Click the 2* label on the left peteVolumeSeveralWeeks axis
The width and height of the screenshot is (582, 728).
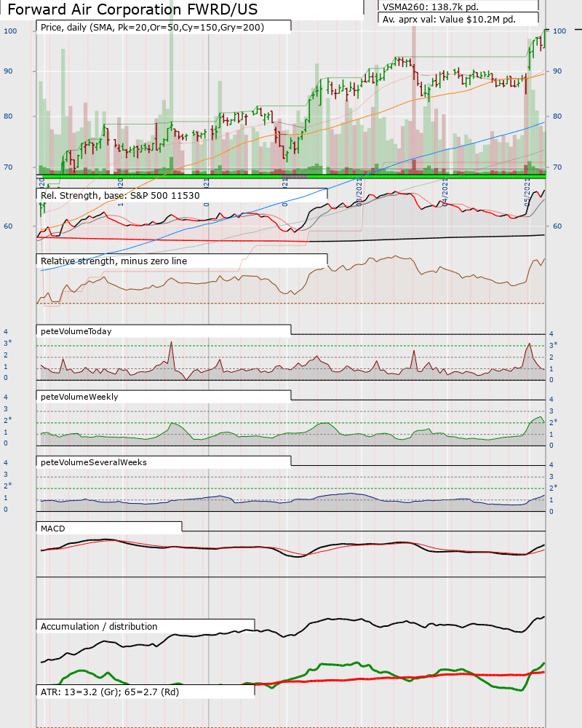(x=8, y=485)
